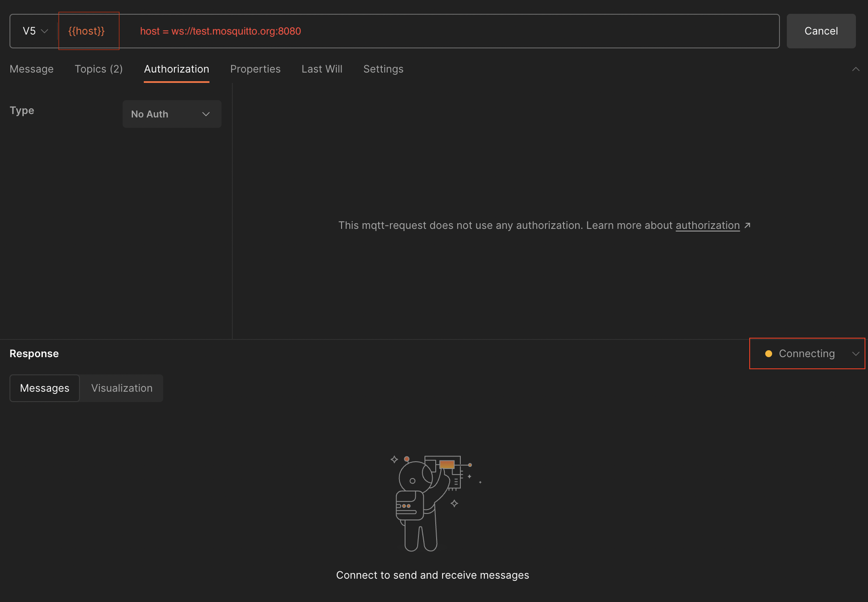
Task: Open the authorization learn more link
Action: 707,225
